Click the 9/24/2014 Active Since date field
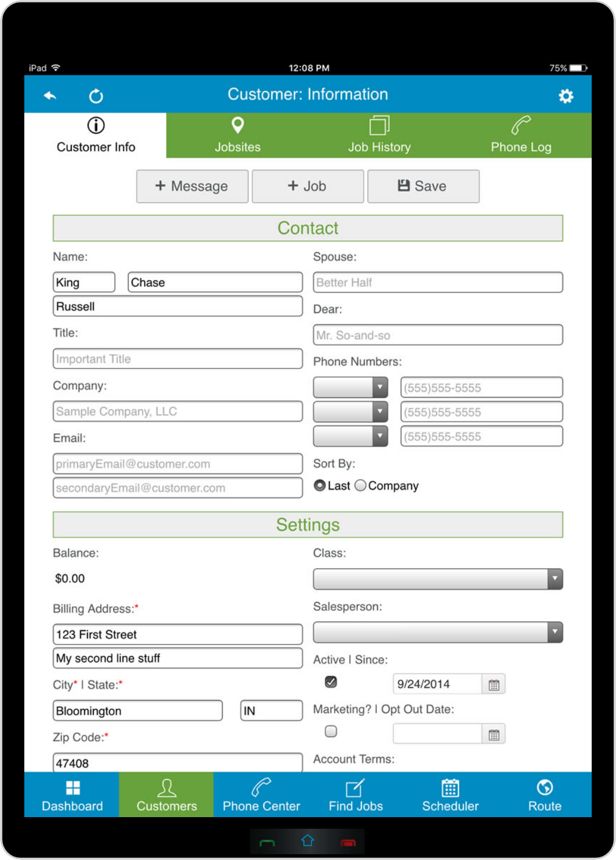Screen dimensions: 616x860 (x=438, y=684)
